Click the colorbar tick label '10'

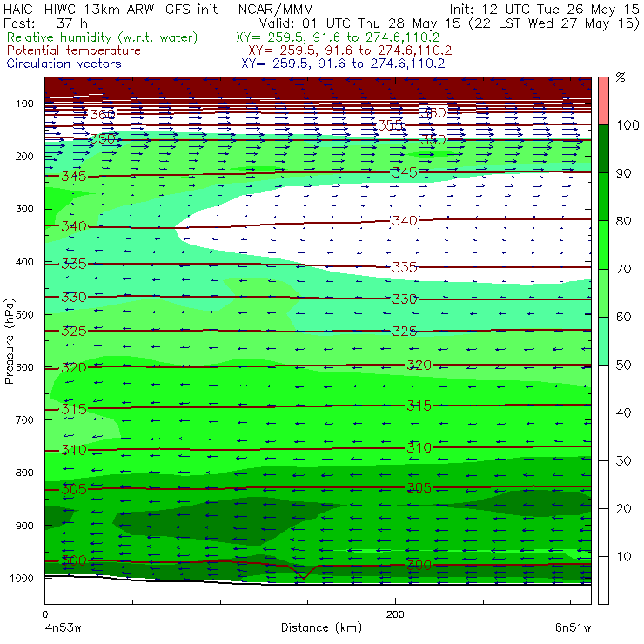(x=623, y=557)
